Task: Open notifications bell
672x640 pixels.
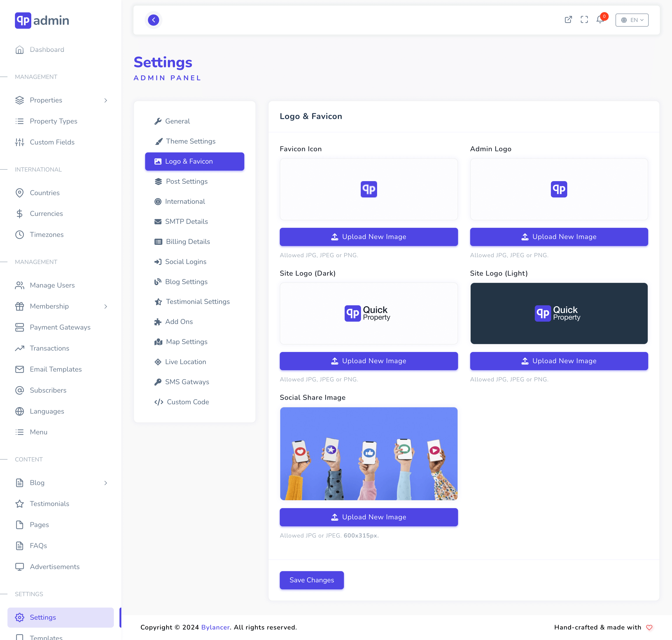Action: (600, 20)
